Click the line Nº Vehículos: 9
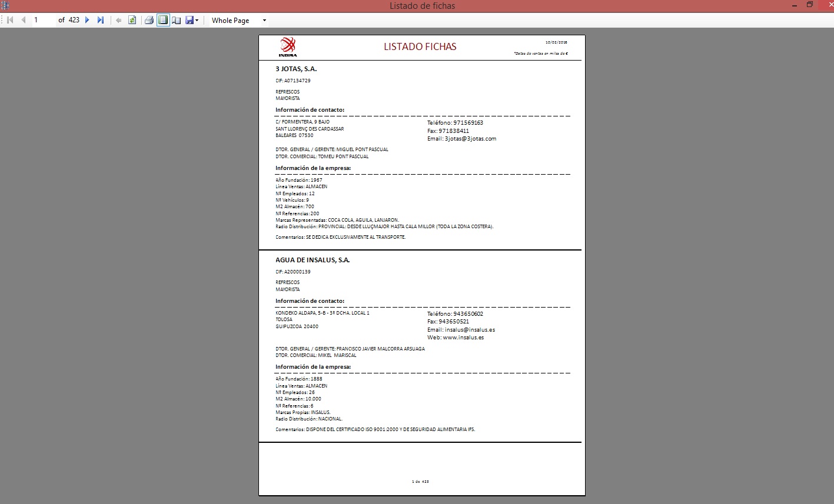Screen dimensions: 834x504 [293, 200]
